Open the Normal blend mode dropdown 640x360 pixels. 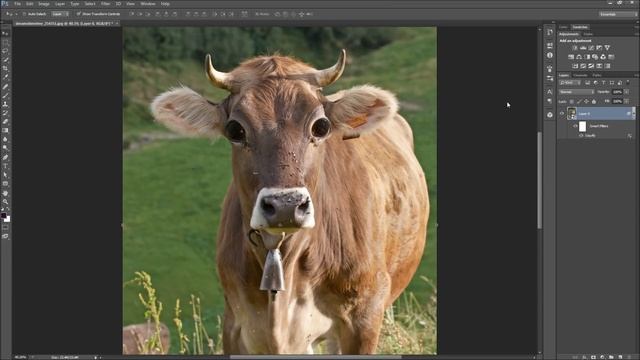click(x=576, y=92)
